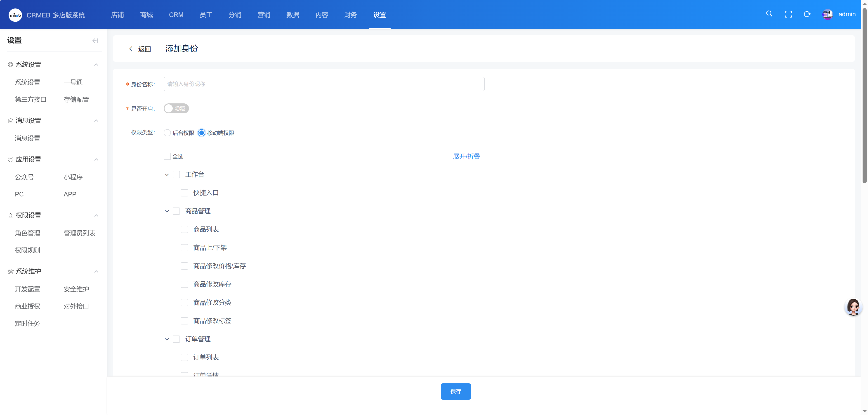Open 角色管理 in the sidebar menu

click(27, 233)
